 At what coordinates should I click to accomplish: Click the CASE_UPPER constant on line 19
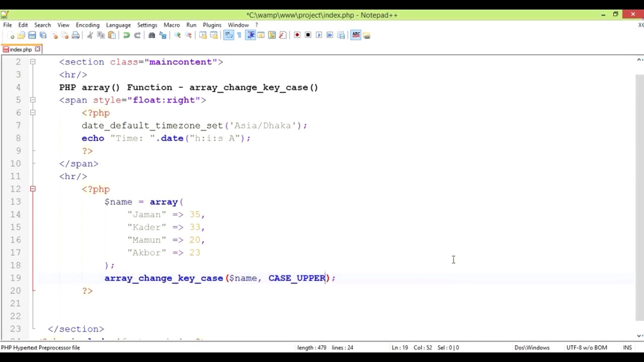(x=297, y=278)
